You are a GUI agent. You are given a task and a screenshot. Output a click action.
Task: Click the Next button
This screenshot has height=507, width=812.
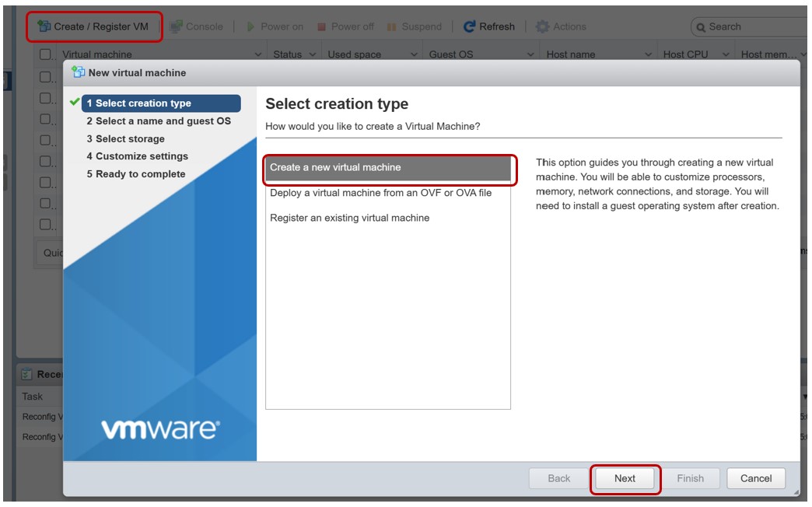click(625, 478)
